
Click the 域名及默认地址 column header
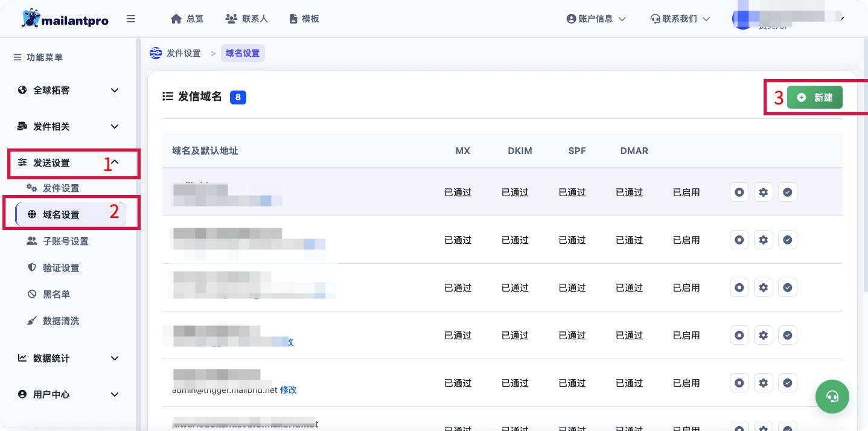[205, 151]
